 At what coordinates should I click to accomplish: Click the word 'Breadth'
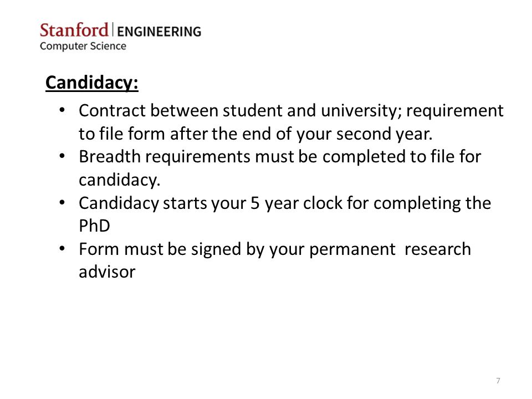110,157
